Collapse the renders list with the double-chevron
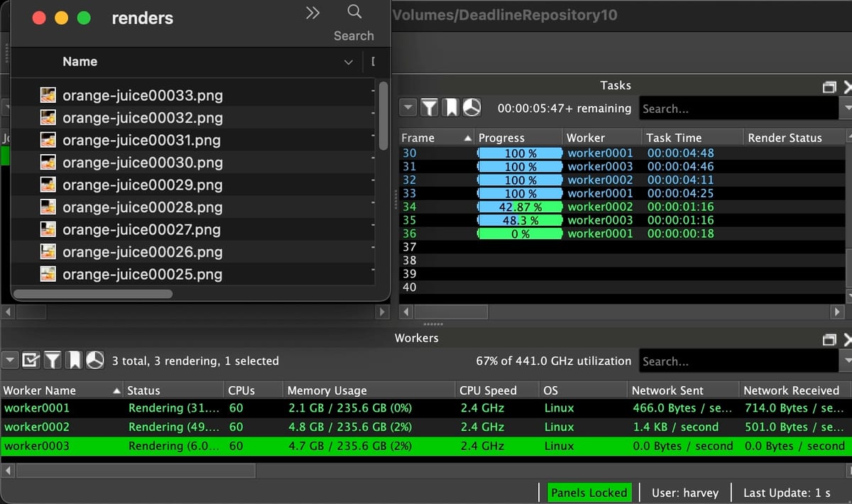The image size is (852, 504). click(312, 12)
